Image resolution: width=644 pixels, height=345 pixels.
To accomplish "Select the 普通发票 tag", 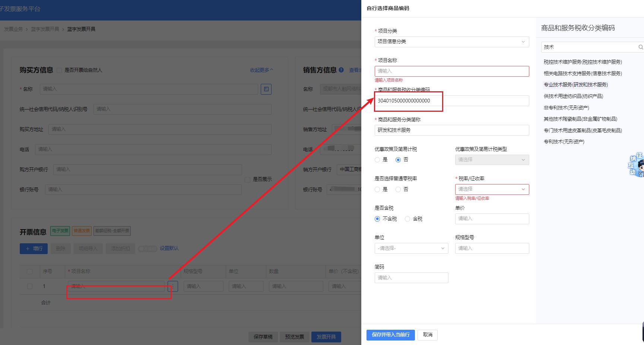I will [82, 231].
